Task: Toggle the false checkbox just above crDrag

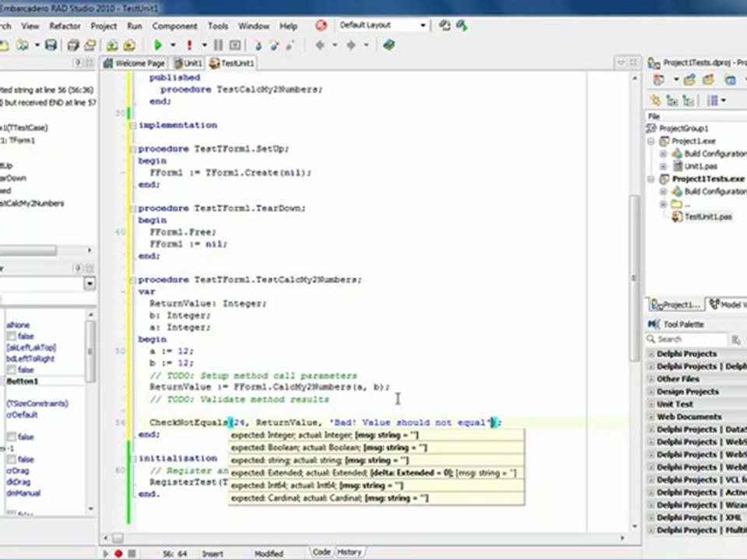Action: point(12,460)
